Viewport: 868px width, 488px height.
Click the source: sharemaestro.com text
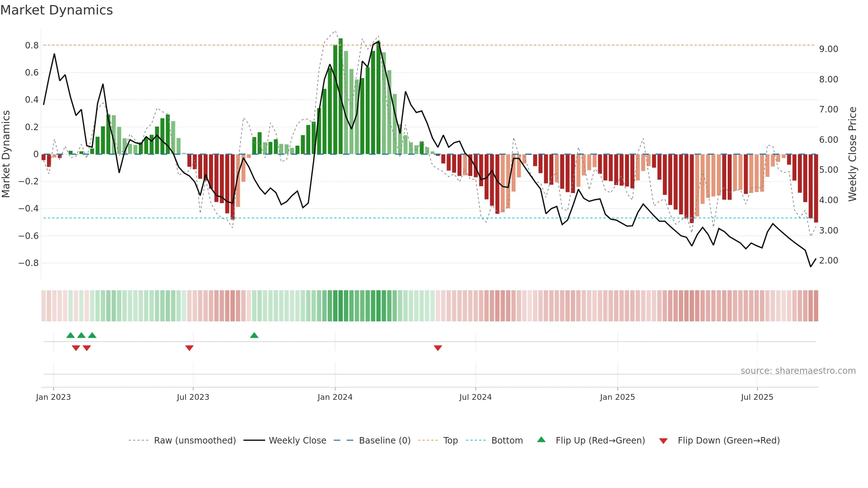pyautogui.click(x=798, y=371)
